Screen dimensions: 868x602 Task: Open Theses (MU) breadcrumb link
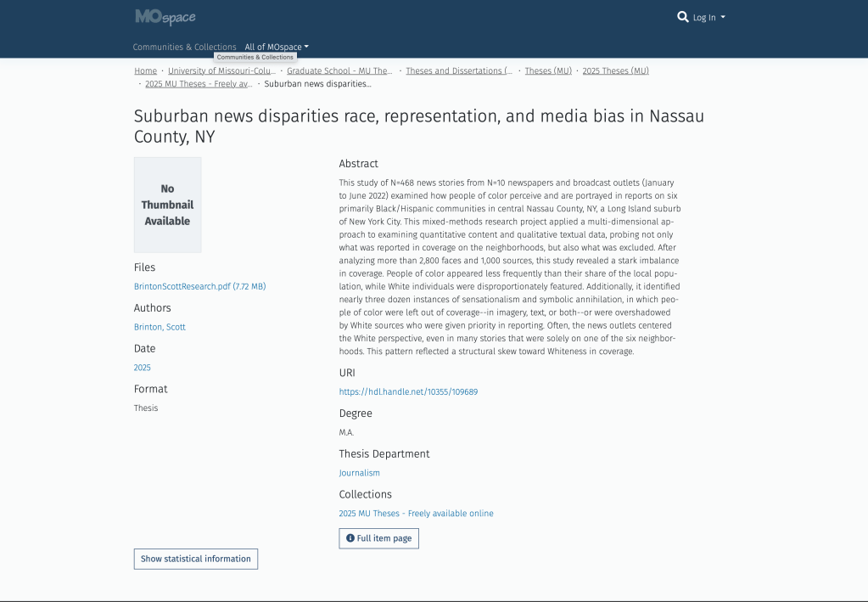(548, 71)
